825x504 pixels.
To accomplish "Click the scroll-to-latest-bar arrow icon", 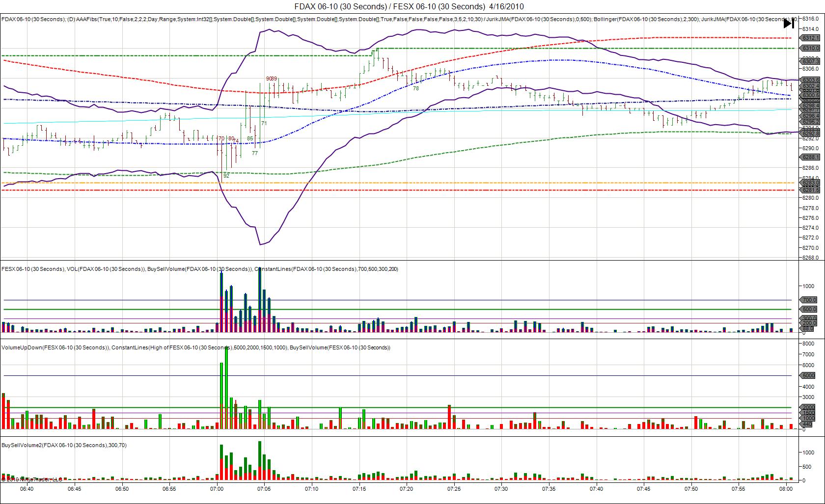I will 789,23.
